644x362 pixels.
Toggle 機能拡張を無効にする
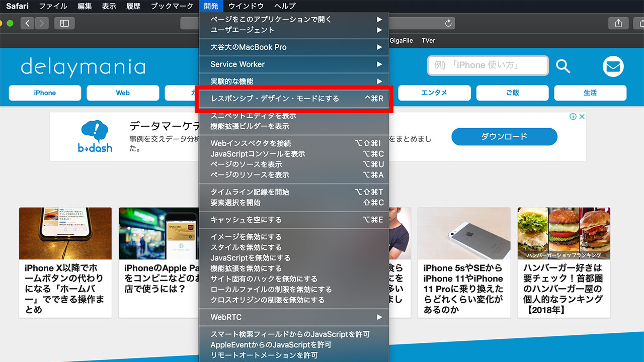coord(294,268)
